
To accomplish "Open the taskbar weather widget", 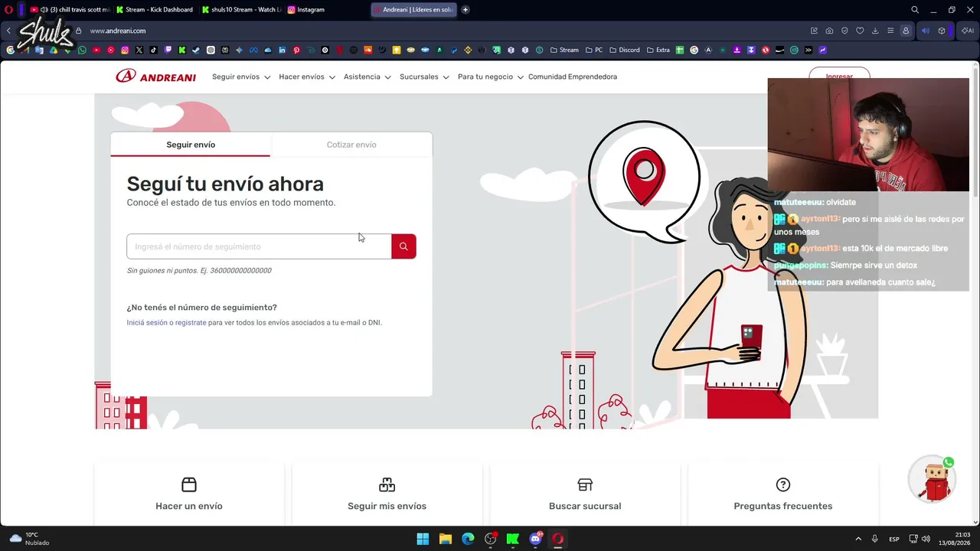I will point(29,539).
